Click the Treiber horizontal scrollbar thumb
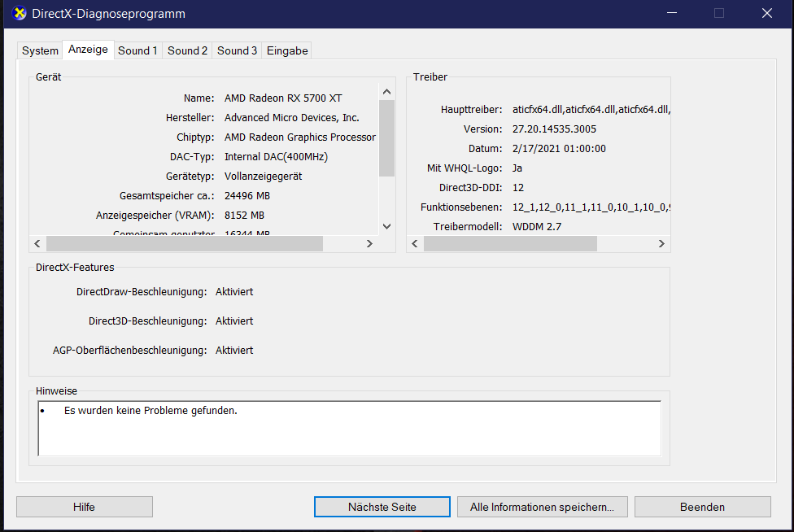Viewport: 794px width, 532px height. (510, 243)
